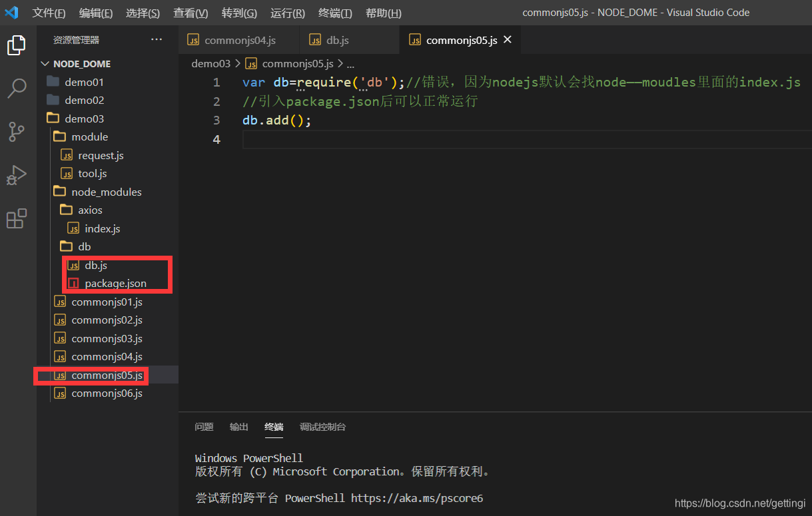Collapse the NODE_DOME root folder
Image resolution: width=812 pixels, height=516 pixels.
pos(107,64)
